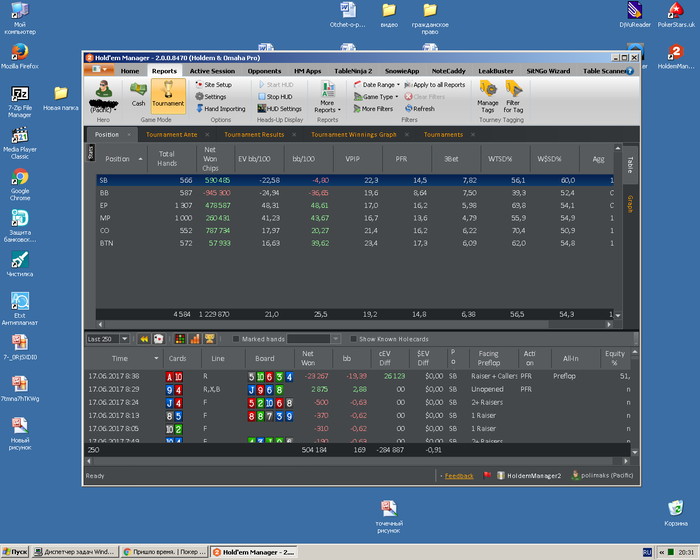Select the Cash game mode icon
The width and height of the screenshot is (700, 560).
click(x=138, y=95)
